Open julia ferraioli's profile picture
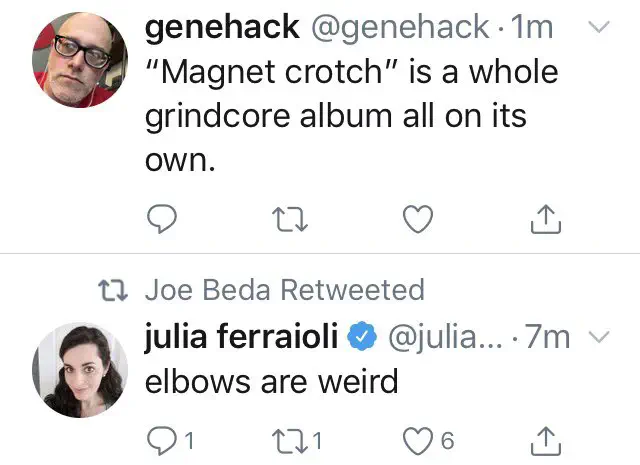Image resolution: width=640 pixels, height=465 pixels. (81, 372)
